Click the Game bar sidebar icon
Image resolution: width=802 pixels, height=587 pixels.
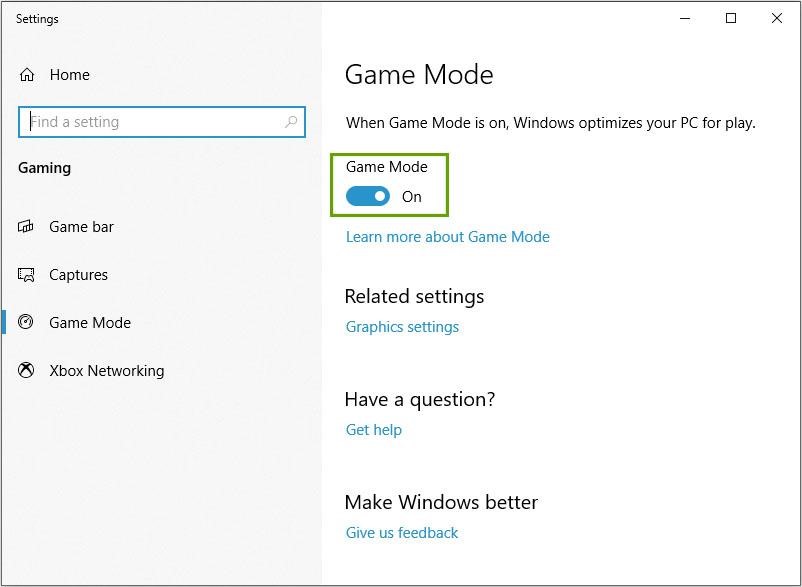coord(27,227)
